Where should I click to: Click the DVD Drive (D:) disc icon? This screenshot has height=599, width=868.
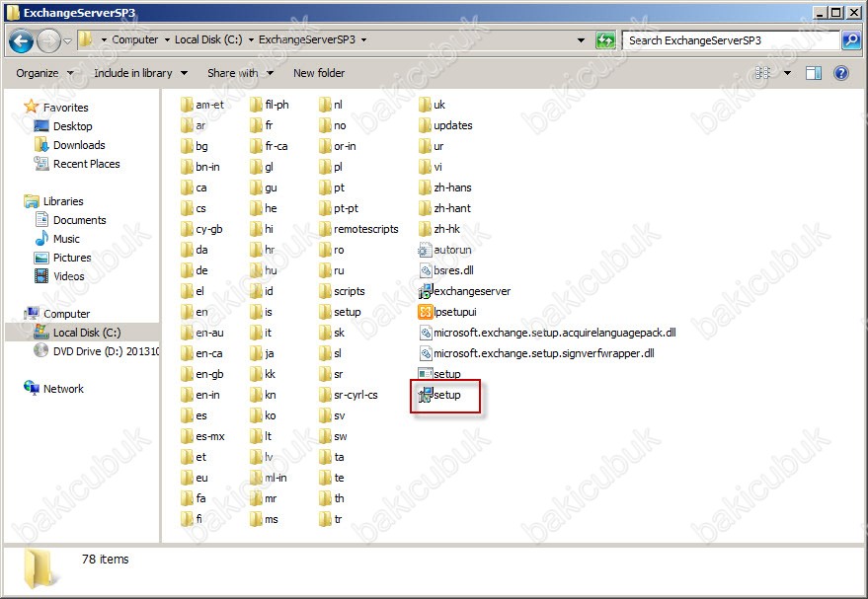click(x=41, y=350)
